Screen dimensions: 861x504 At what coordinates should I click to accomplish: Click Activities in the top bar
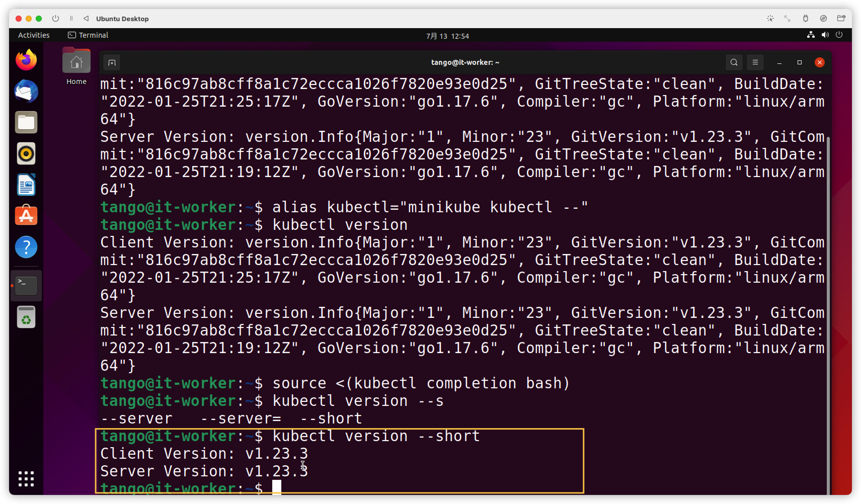[x=33, y=35]
